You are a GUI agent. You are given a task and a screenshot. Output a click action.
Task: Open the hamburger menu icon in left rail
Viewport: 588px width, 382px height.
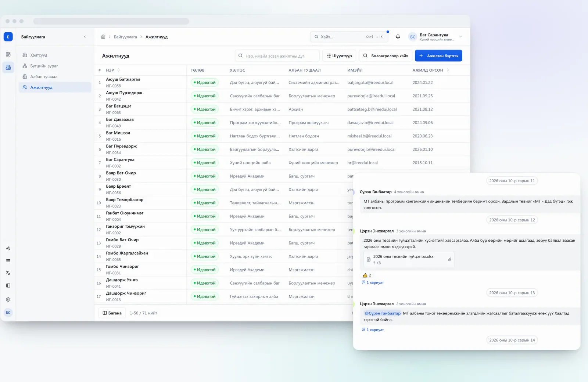click(8, 261)
